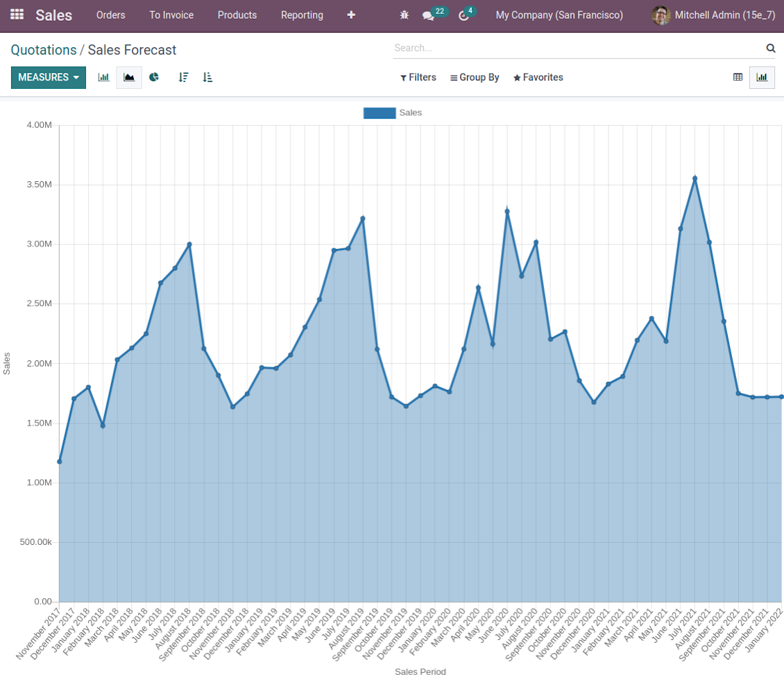This screenshot has width=784, height=681.
Task: Switch to line chart mode
Action: pos(129,77)
